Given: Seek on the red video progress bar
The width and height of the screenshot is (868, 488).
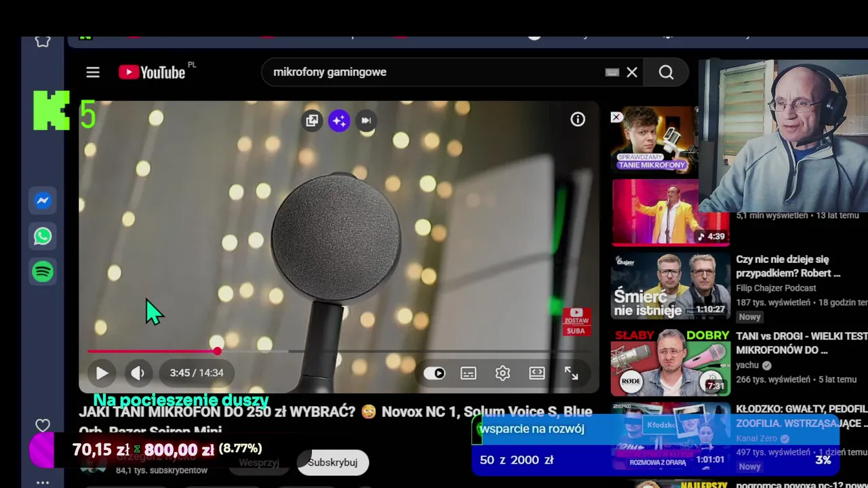Looking at the screenshot, I should [339, 351].
